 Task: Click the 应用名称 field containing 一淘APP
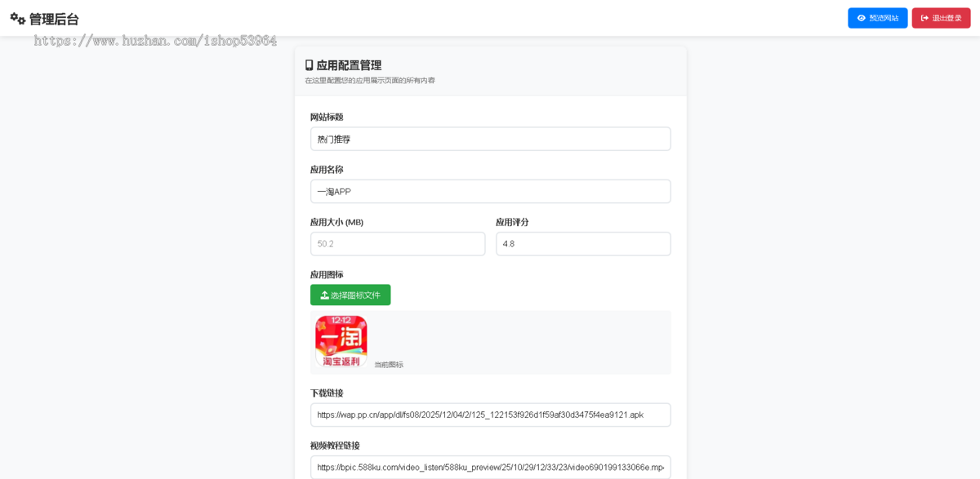490,191
